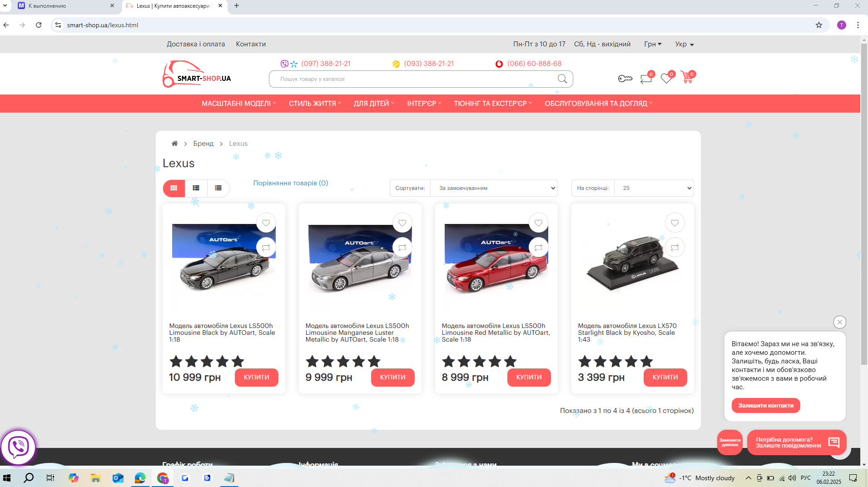The image size is (868, 487).
Task: Open the Viber chat floating icon
Action: [x=18, y=447]
